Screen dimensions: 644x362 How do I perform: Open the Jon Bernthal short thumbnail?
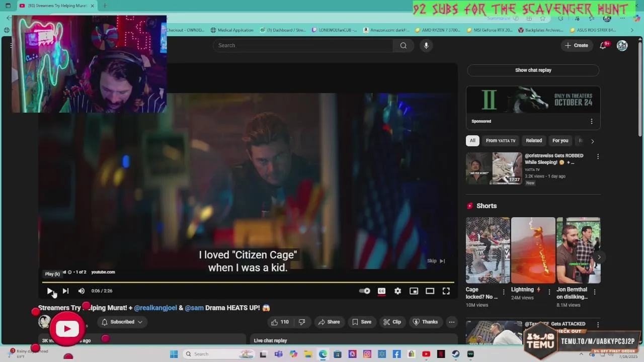point(578,250)
